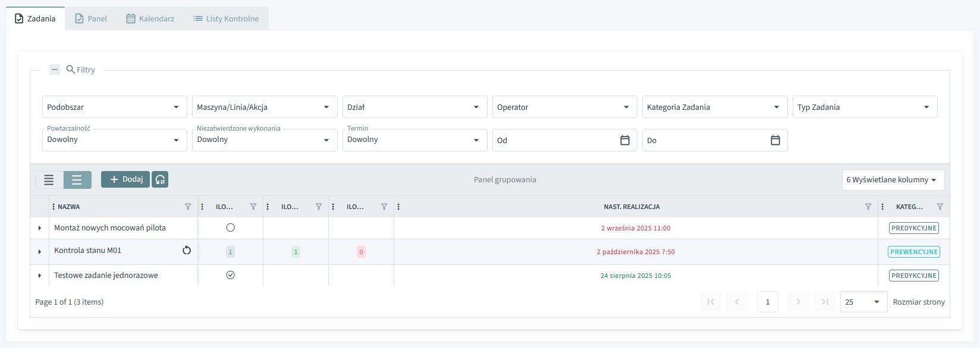Open filter for Nast. Realizacja column
This screenshot has height=348, width=980.
[x=868, y=207]
